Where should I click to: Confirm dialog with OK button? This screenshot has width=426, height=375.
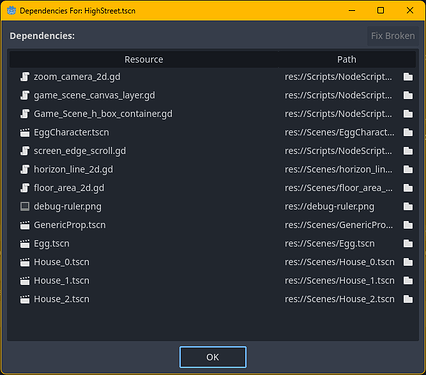tap(213, 357)
